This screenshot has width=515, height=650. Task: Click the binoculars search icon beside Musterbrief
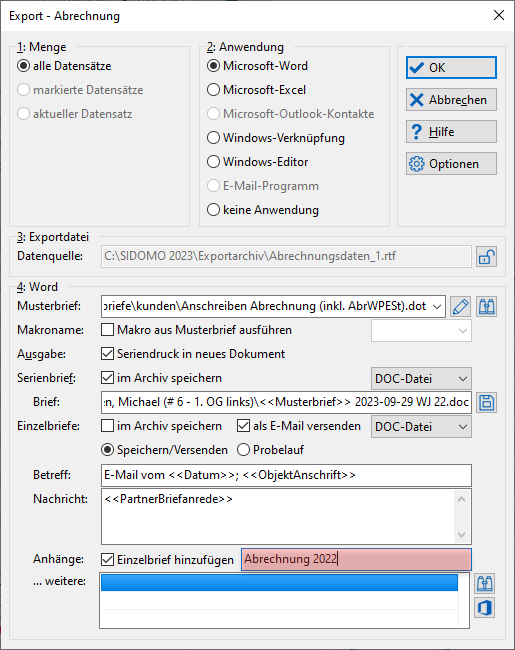[x=486, y=307]
